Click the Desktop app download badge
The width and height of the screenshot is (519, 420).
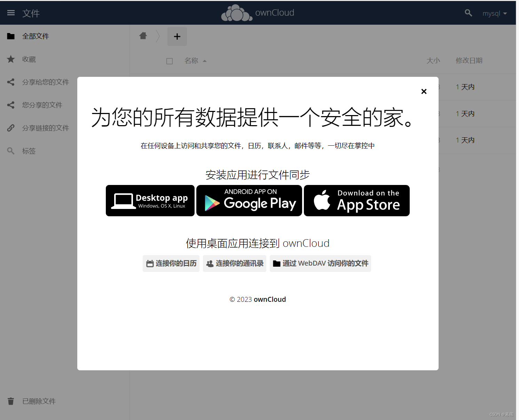[x=150, y=201]
